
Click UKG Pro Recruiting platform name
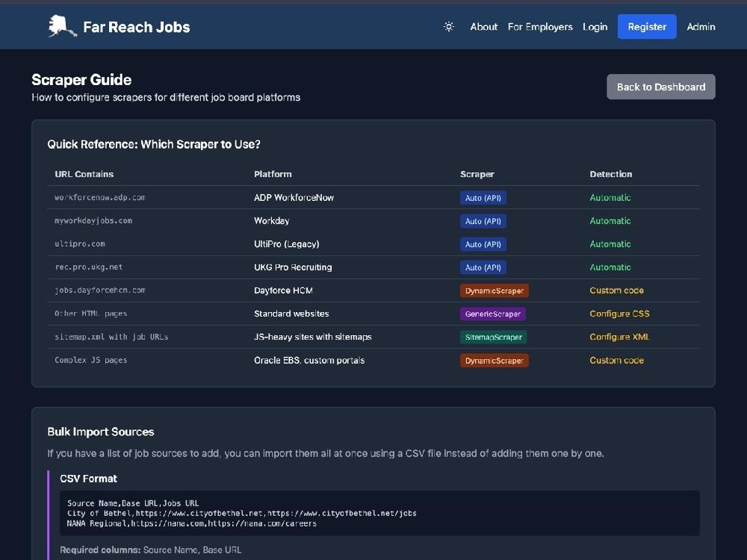tap(293, 267)
